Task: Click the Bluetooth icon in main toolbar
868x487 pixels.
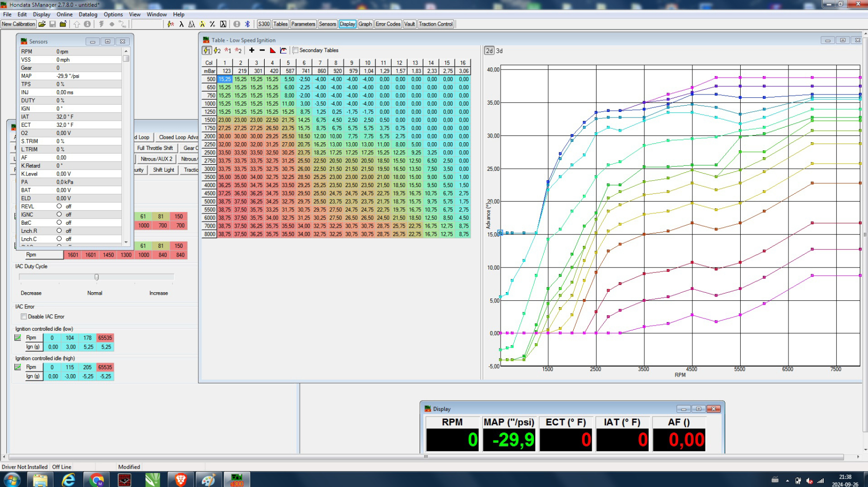Action: pyautogui.click(x=247, y=24)
